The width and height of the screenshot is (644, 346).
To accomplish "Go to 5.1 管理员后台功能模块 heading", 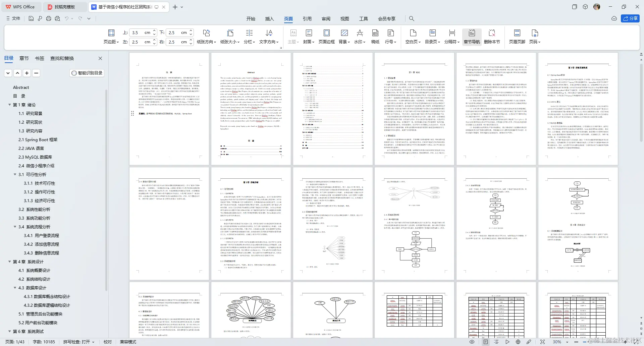I will point(40,314).
